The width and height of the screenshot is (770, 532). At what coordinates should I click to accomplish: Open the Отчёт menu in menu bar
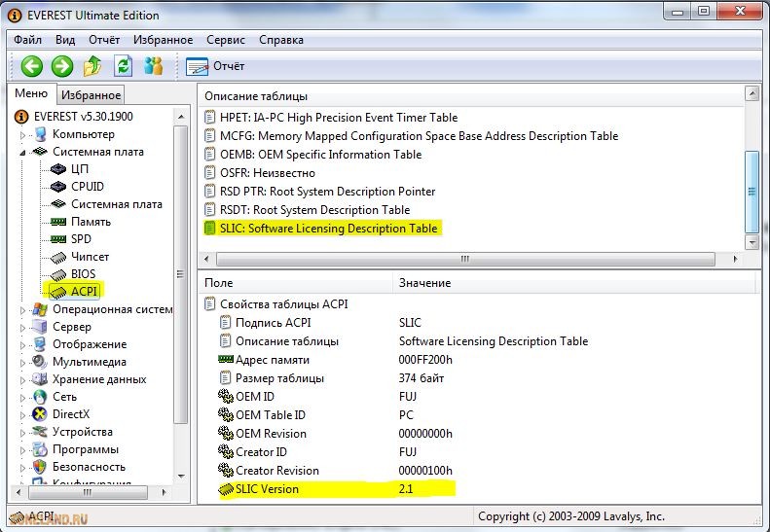click(x=104, y=40)
